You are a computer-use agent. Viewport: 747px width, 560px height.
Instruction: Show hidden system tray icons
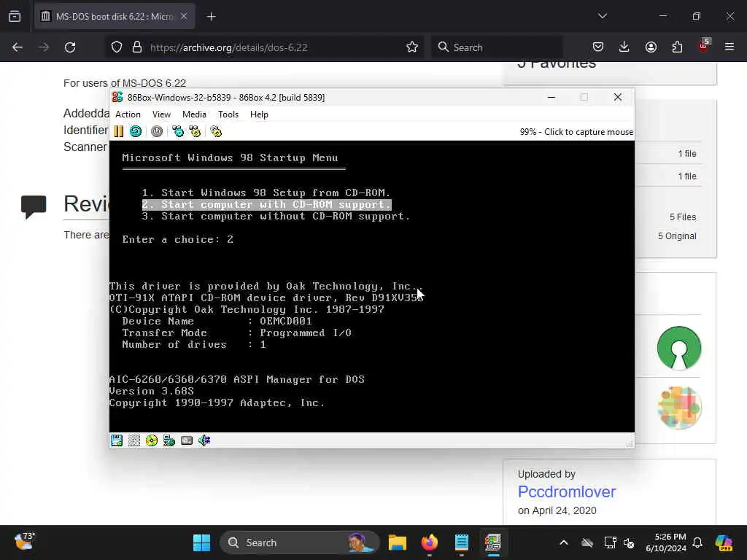pos(564,542)
